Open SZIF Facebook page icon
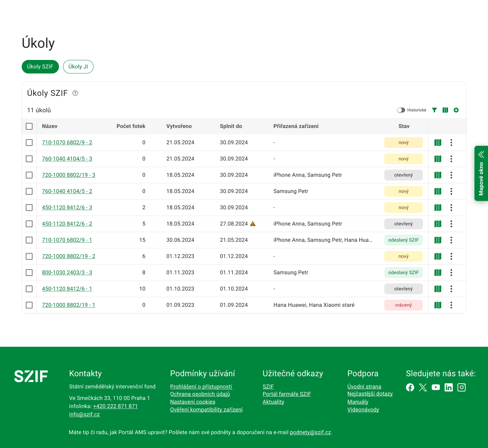Viewport: 488px width, 448px height. (410, 387)
